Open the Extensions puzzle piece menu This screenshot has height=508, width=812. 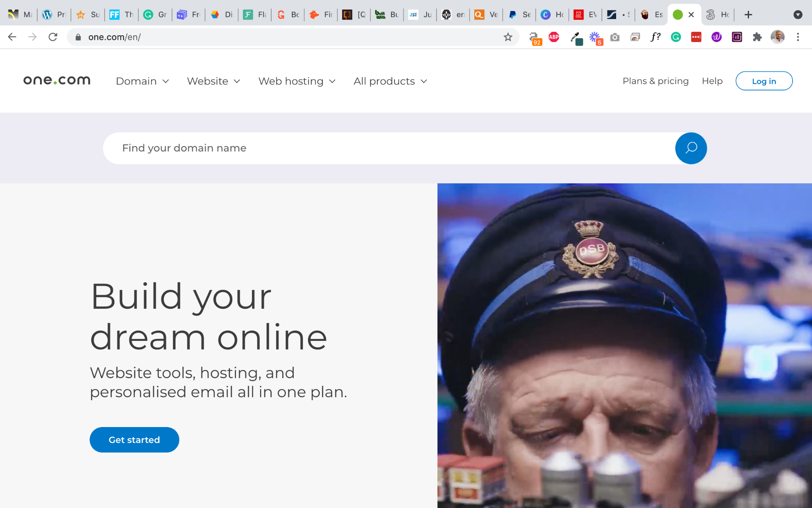point(757,37)
